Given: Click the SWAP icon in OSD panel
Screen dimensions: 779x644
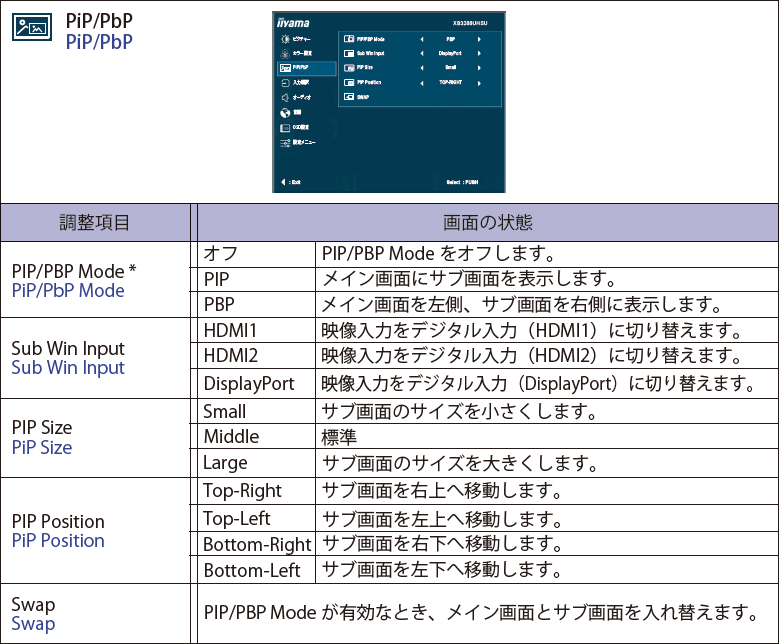Looking at the screenshot, I should pos(349,97).
